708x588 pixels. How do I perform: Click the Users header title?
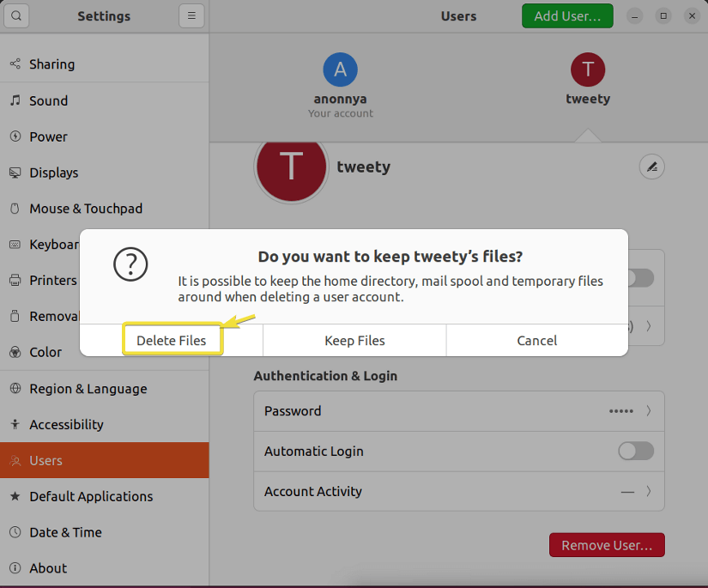point(458,16)
